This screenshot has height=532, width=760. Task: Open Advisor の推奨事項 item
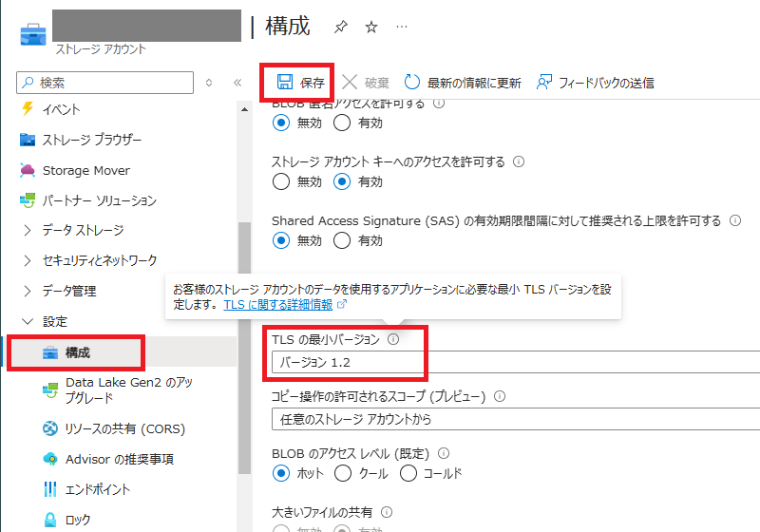[x=120, y=459]
